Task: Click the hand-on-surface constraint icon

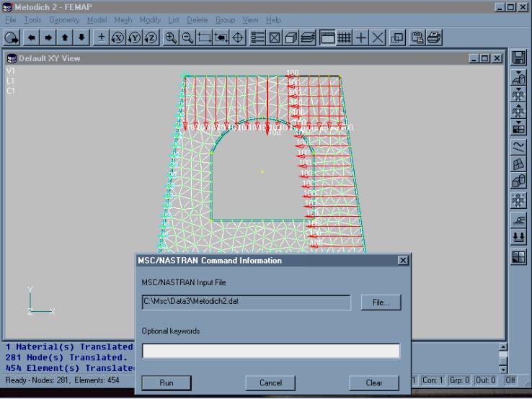Action: pos(518,220)
